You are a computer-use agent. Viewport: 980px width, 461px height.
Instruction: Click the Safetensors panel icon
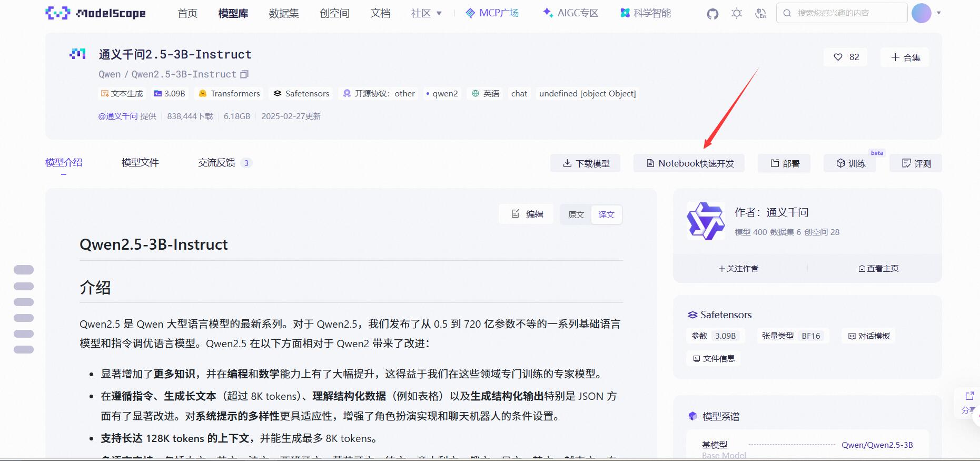click(692, 315)
